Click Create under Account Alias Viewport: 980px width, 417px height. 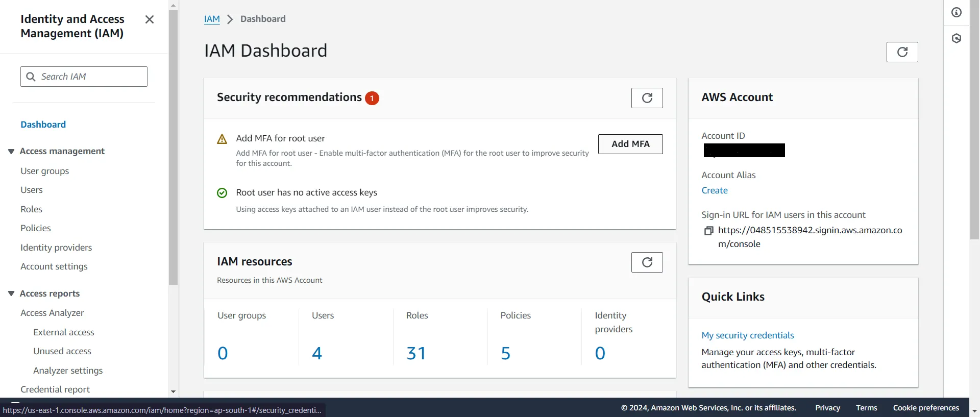[x=715, y=190]
